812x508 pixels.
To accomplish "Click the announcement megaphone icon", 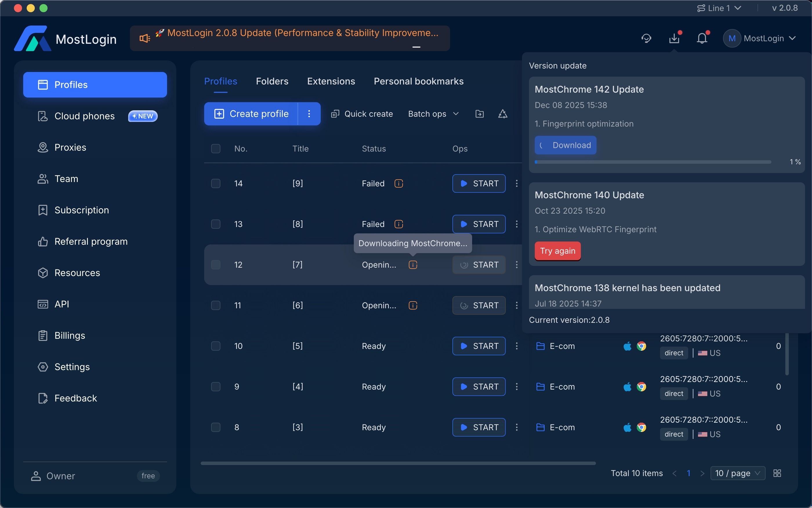I will tap(145, 38).
